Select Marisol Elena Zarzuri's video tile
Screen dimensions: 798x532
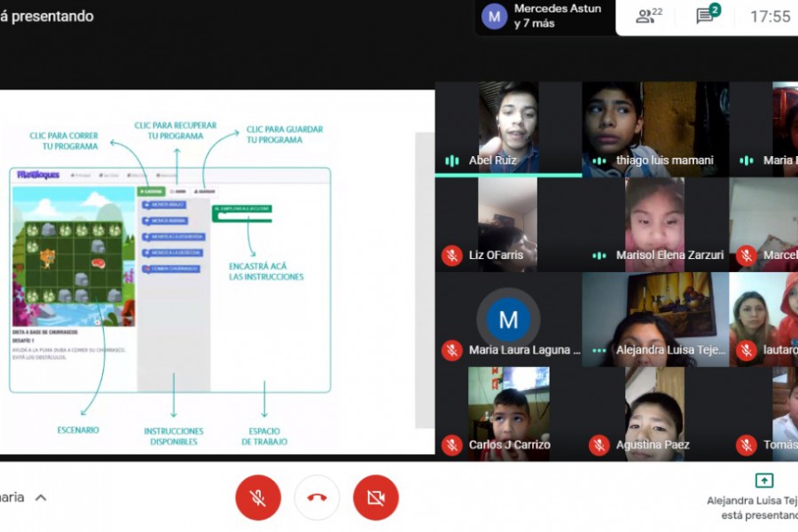pyautogui.click(x=655, y=224)
